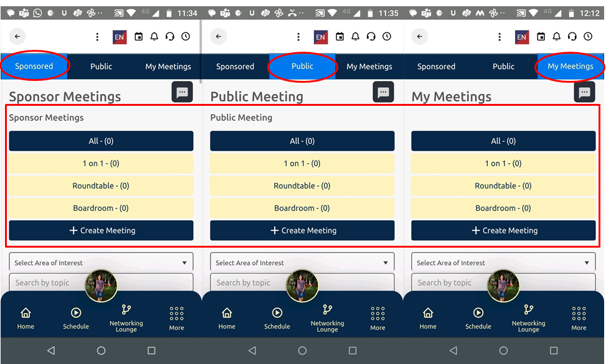
Task: Open headset support icon on Sponsor Meetings screen
Action: (170, 37)
